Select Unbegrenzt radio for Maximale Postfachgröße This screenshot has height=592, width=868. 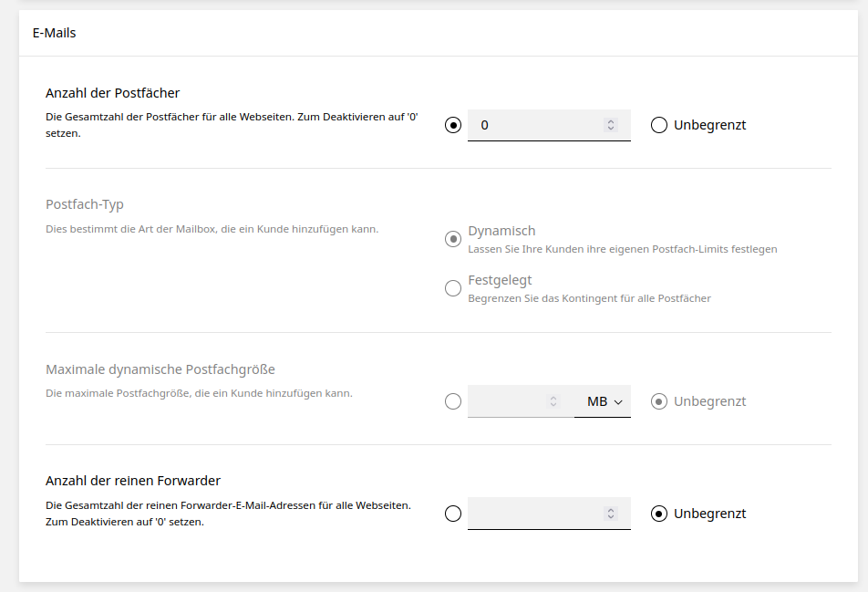point(659,401)
